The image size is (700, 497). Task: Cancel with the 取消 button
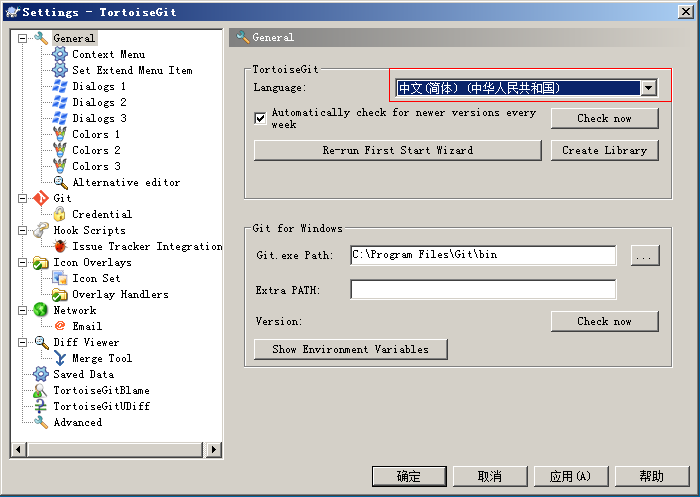coord(490,476)
